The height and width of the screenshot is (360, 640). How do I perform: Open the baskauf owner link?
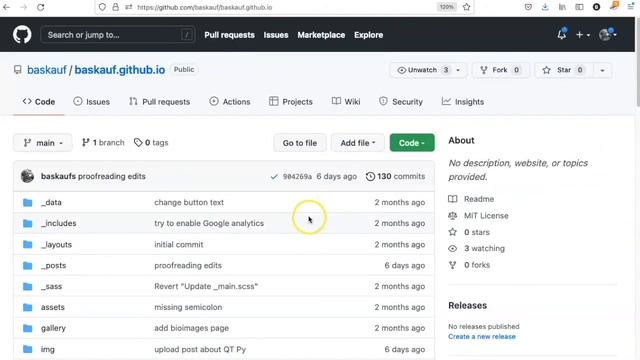[x=47, y=70]
